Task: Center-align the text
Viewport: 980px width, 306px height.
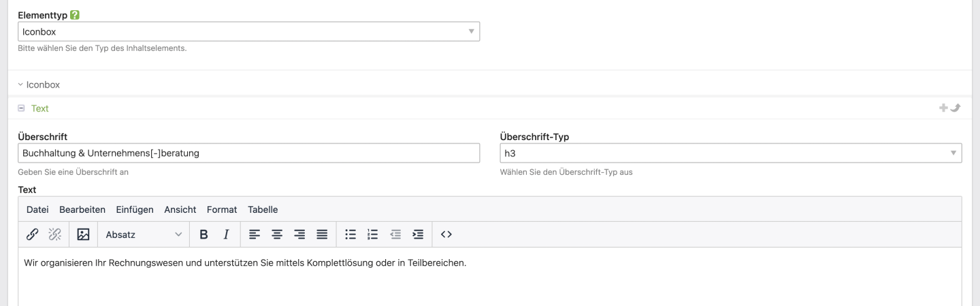Action: click(277, 235)
